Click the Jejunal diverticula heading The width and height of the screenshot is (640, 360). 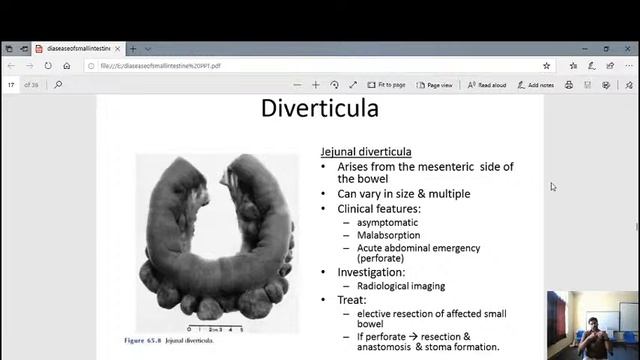[366, 152]
